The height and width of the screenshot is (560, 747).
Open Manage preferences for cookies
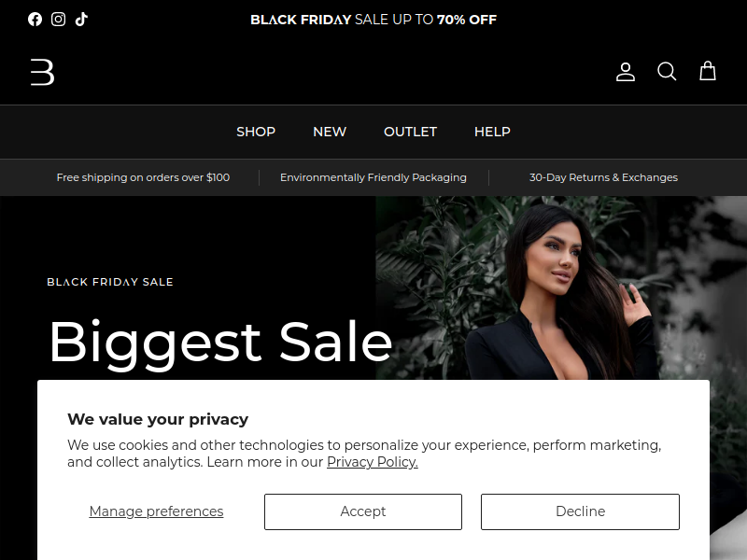(x=156, y=511)
